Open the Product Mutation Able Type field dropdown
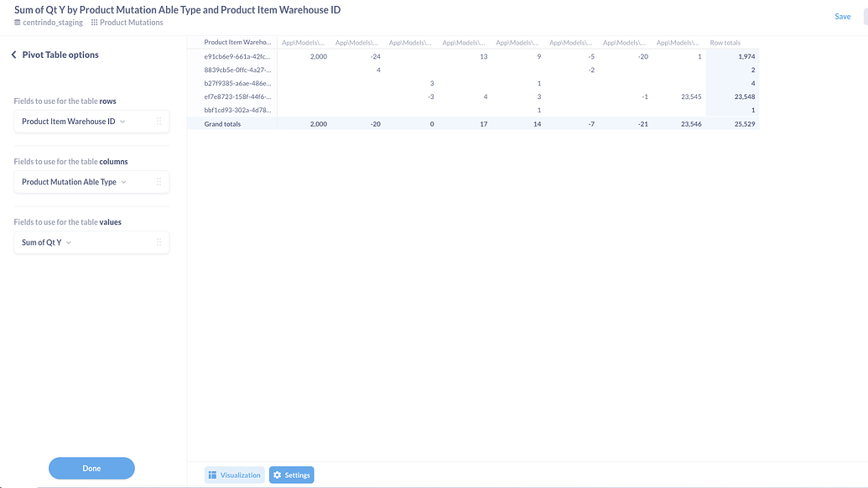 123,181
